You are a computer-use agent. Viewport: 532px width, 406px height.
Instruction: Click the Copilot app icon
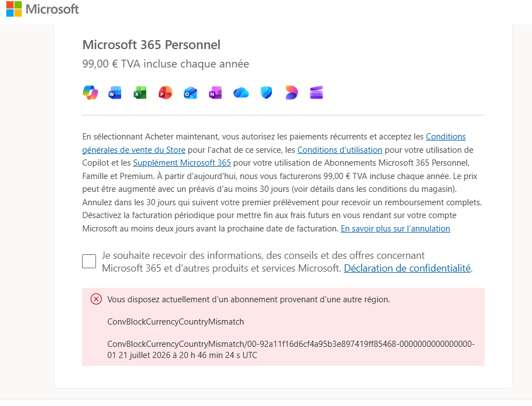(x=90, y=93)
